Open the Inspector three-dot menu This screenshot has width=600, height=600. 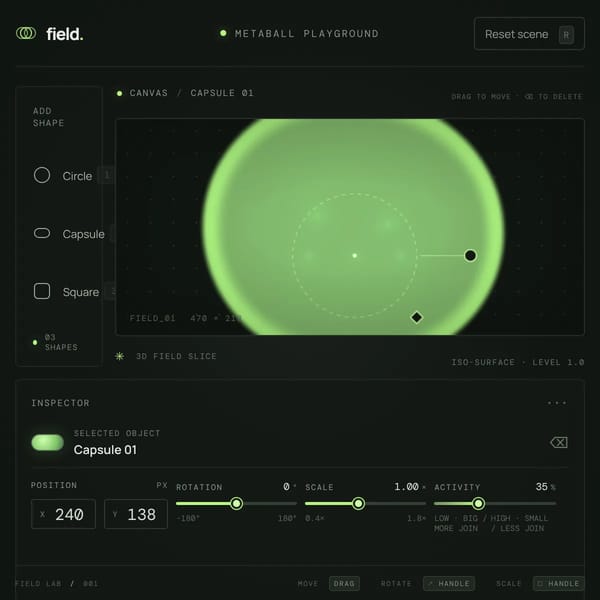(556, 403)
